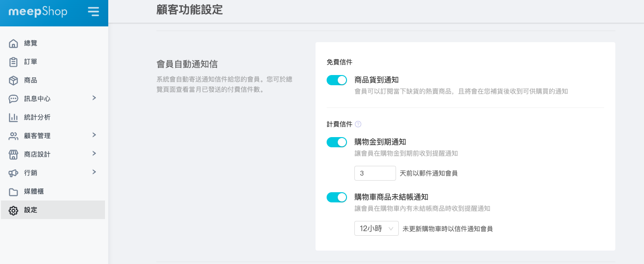
Task: Click the 訊息中心 chat bubble icon
Action: (13, 99)
